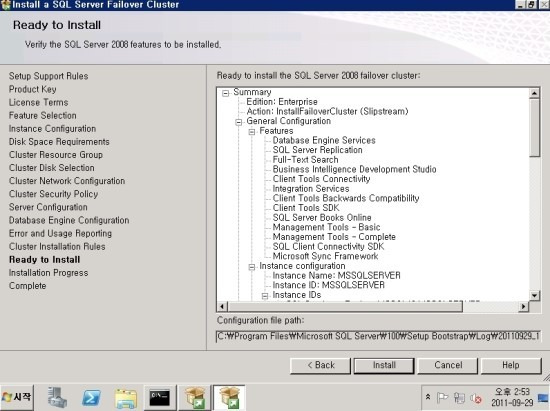Viewport: 550px width, 411px height.
Task: Click the Cancel button
Action: (448, 365)
